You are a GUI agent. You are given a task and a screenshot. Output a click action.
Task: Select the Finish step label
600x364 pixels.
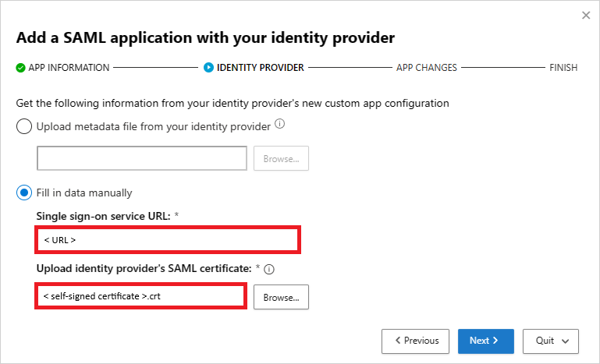pos(563,68)
